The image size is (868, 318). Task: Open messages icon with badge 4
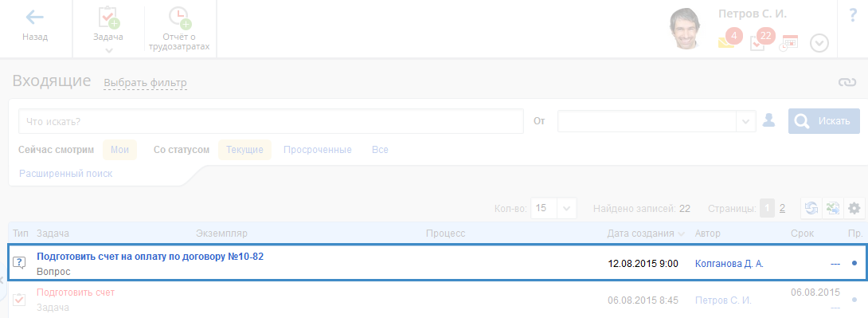[x=730, y=40]
